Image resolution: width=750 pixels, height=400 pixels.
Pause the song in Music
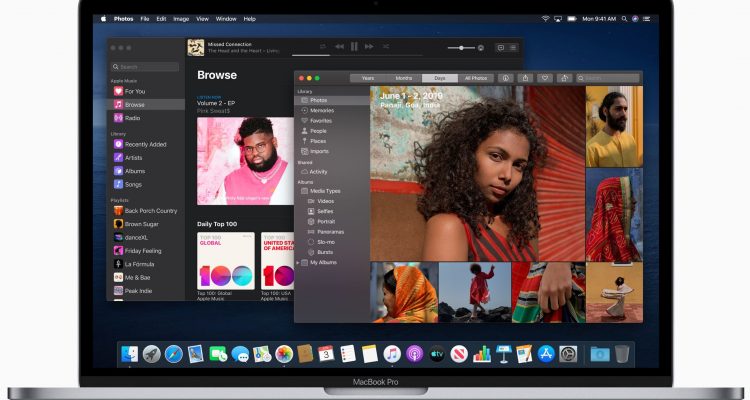[354, 46]
